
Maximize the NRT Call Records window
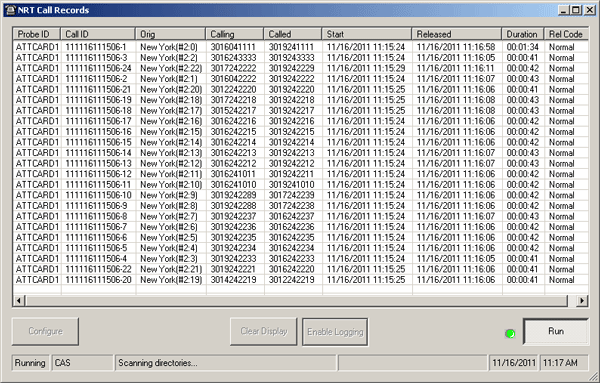[x=576, y=10]
